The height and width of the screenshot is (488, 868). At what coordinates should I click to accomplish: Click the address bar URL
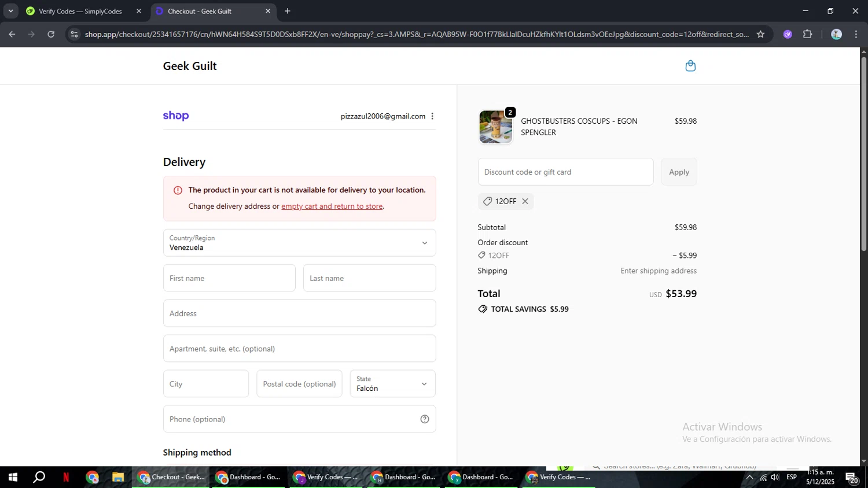(x=417, y=34)
